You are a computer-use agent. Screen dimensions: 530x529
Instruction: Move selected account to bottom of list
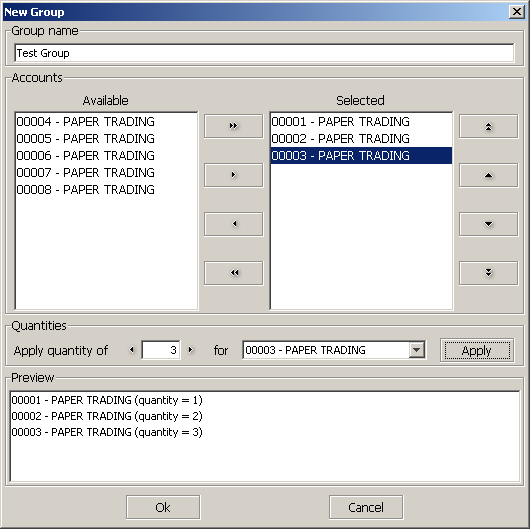(488, 273)
